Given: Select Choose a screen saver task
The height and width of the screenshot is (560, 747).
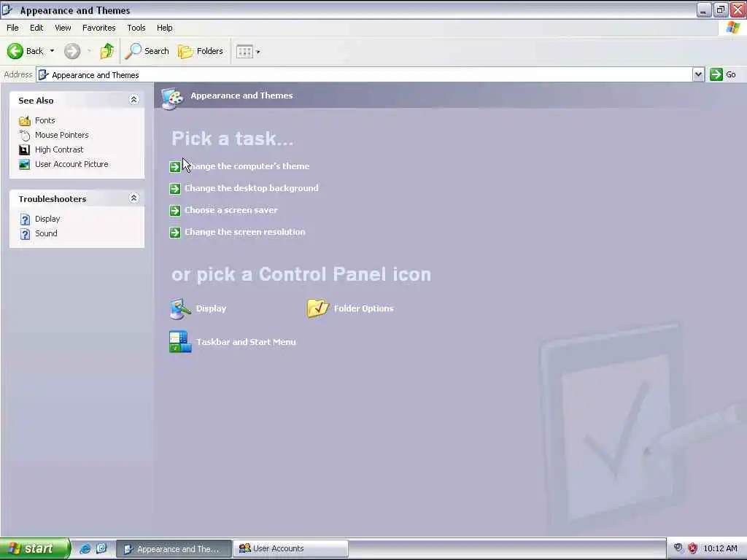Looking at the screenshot, I should click(x=231, y=210).
